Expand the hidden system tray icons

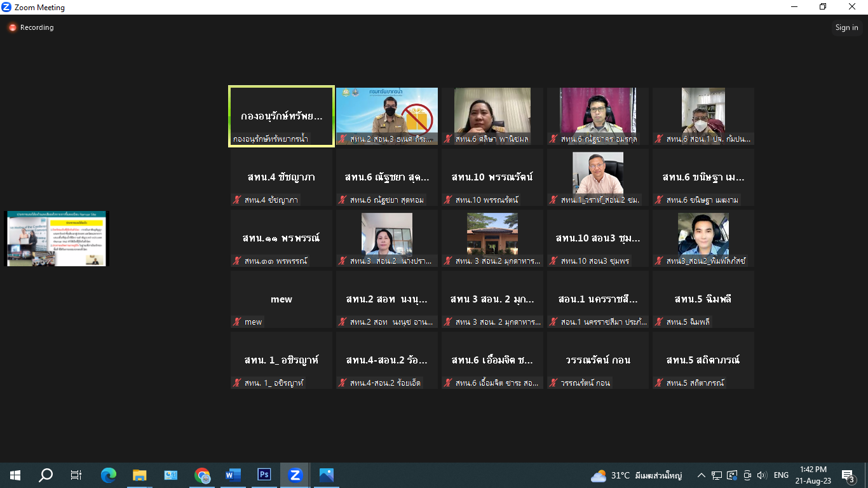point(702,475)
